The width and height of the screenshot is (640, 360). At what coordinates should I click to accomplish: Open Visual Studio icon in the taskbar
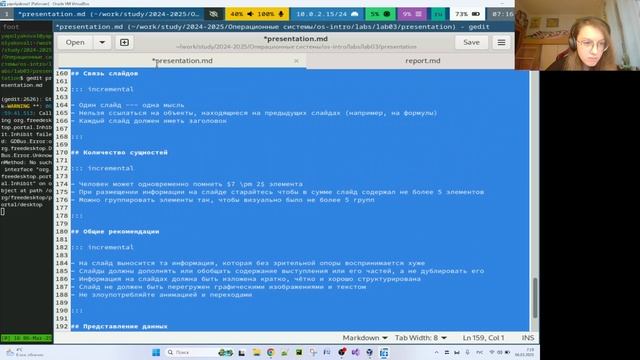(356, 352)
